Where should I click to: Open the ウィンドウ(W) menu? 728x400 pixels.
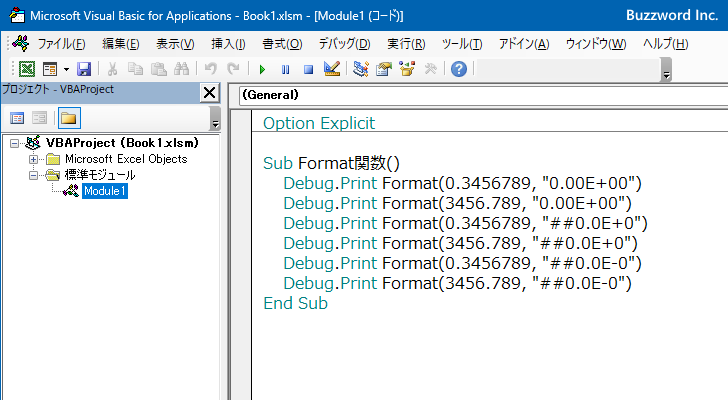pyautogui.click(x=596, y=44)
